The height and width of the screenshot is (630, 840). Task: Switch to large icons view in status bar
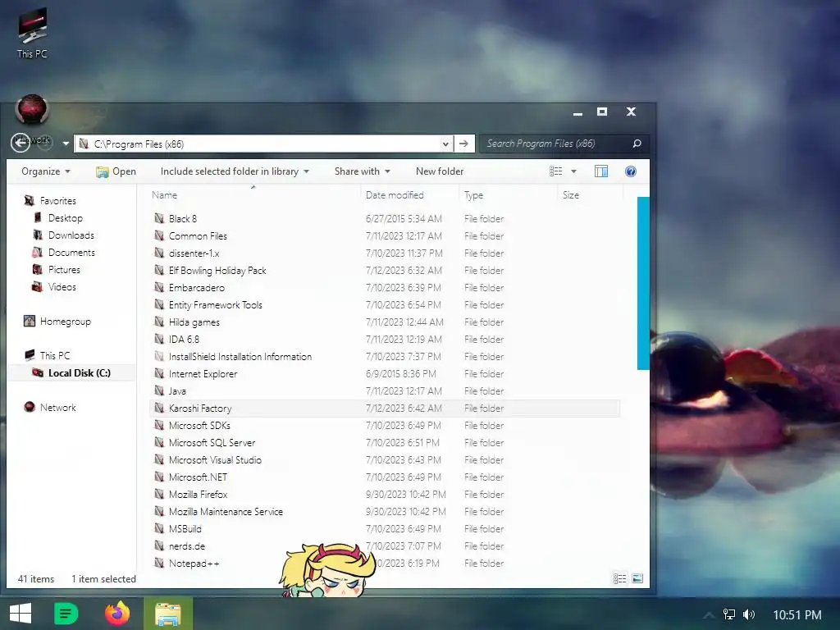point(637,578)
